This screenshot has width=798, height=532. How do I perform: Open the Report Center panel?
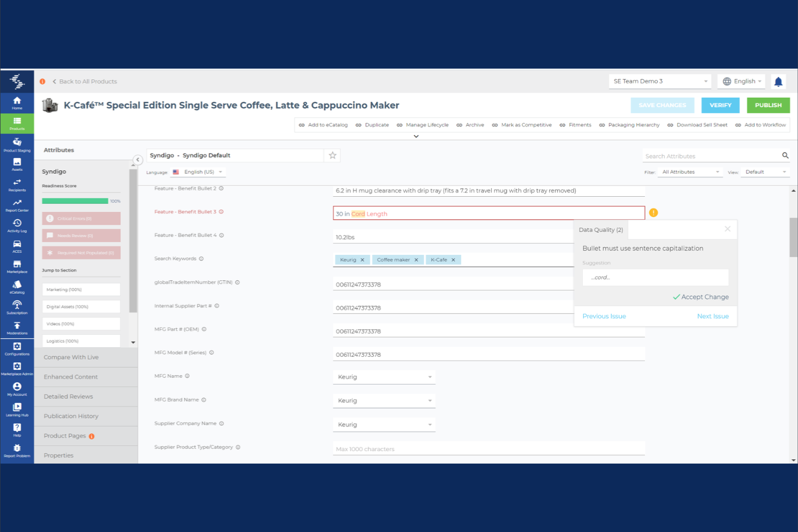(x=17, y=205)
